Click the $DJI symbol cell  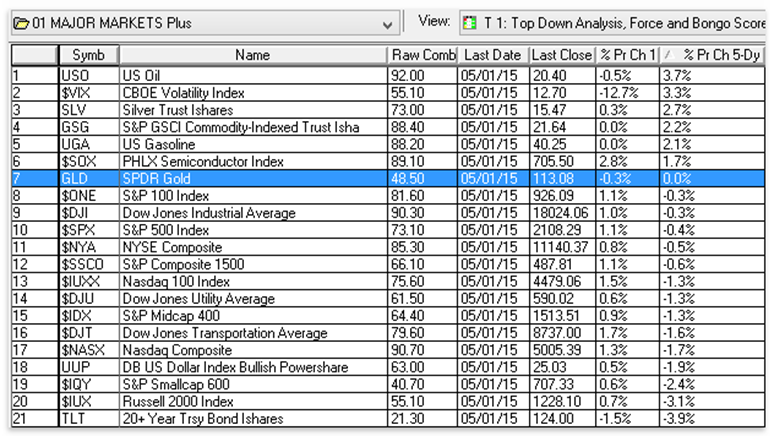pyautogui.click(x=89, y=213)
